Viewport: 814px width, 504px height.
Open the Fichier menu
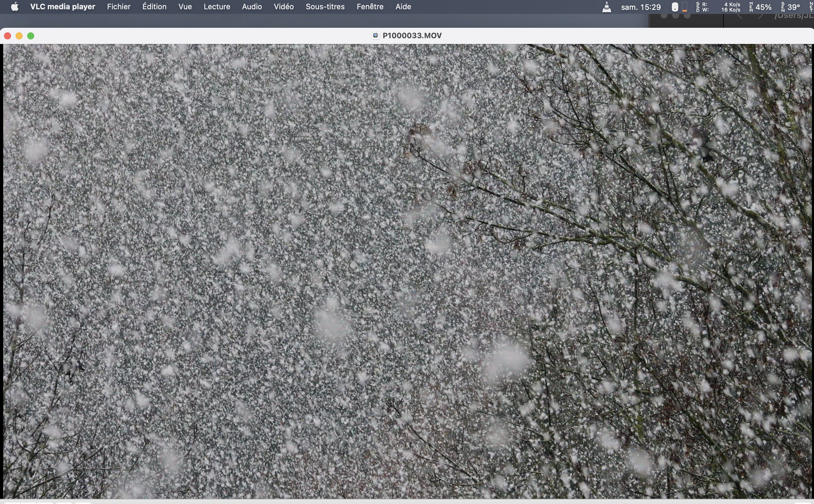pyautogui.click(x=119, y=7)
